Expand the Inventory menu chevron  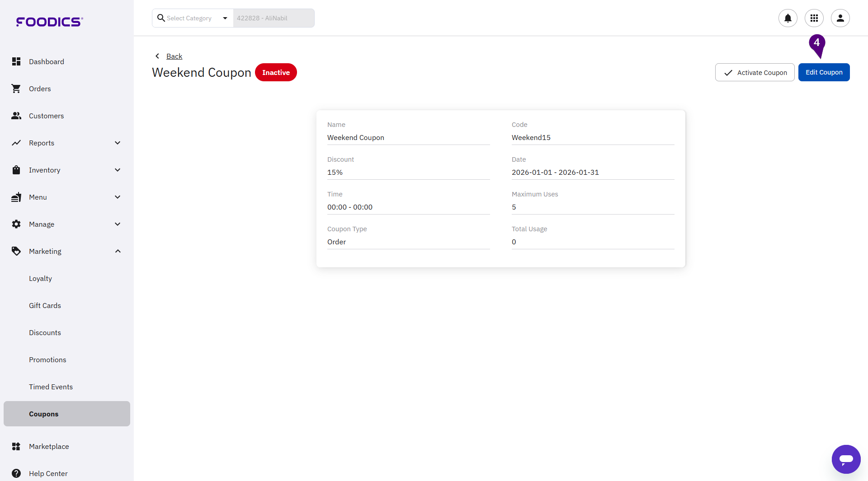pos(118,170)
